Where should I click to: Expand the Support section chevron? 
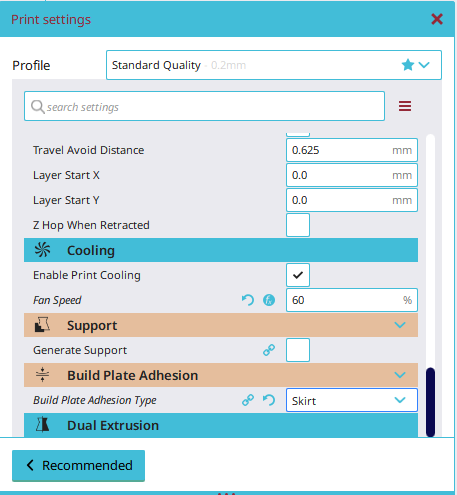(x=400, y=325)
